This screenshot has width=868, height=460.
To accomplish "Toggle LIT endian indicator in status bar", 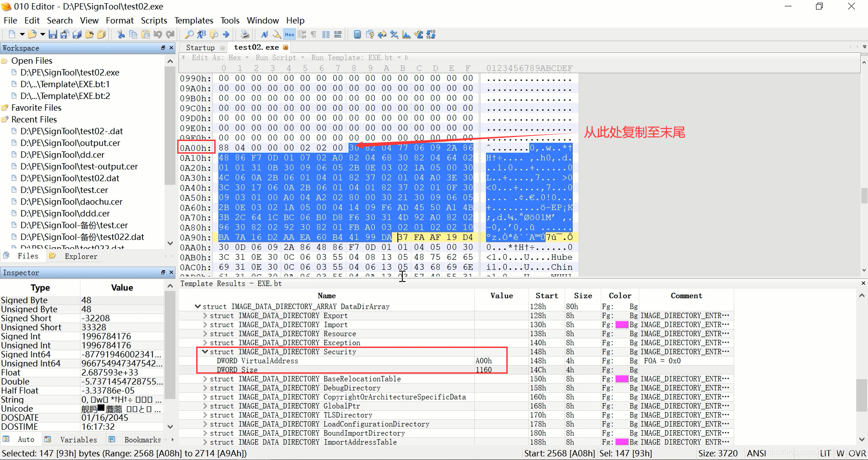I will tap(826, 453).
